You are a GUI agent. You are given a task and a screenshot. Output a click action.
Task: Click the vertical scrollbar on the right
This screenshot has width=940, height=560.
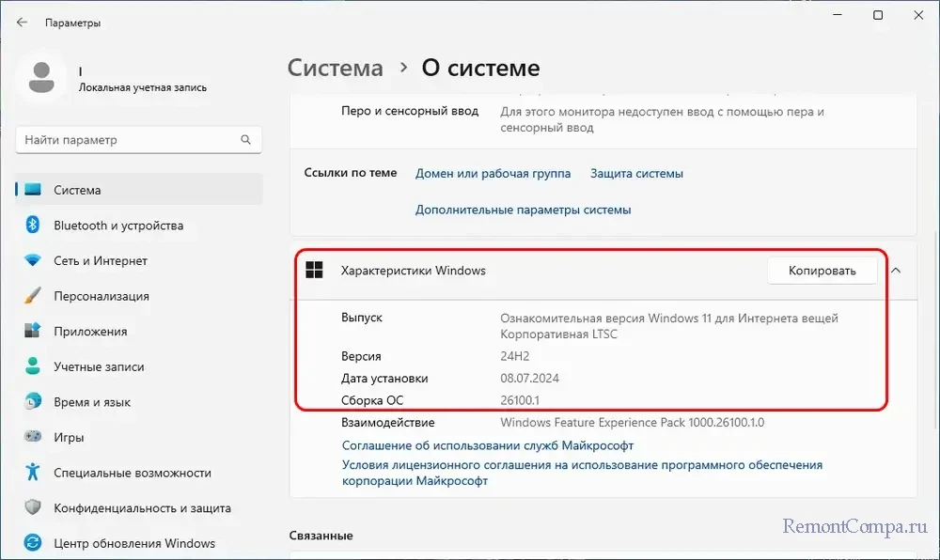coord(936,330)
